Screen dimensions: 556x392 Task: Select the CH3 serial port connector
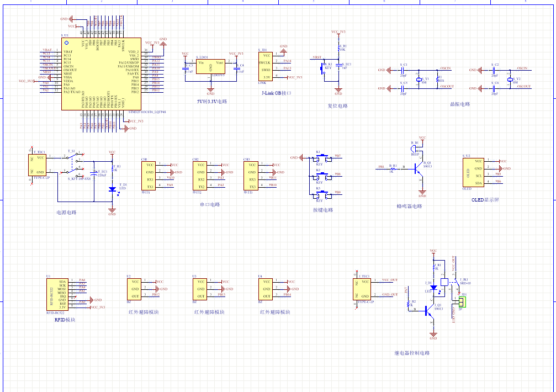(251, 176)
